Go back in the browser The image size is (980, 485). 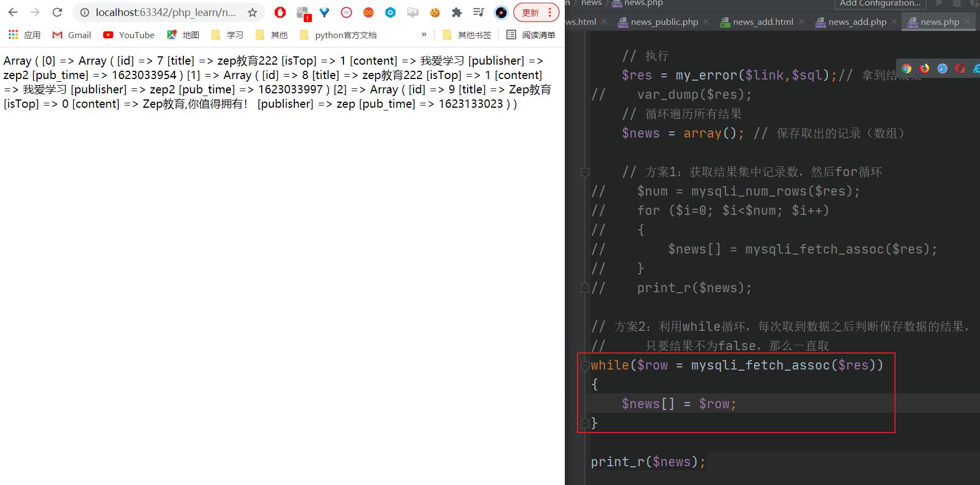(x=13, y=12)
